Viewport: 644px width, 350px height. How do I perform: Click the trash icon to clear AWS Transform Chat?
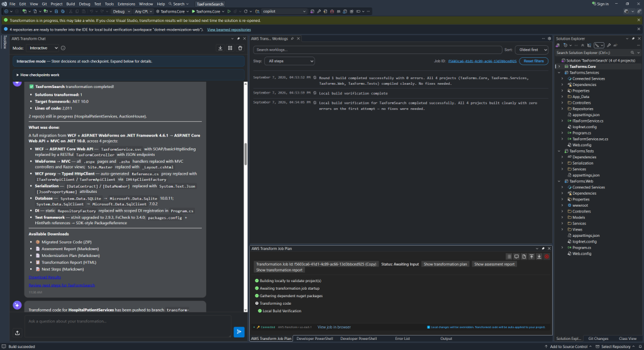(240, 48)
